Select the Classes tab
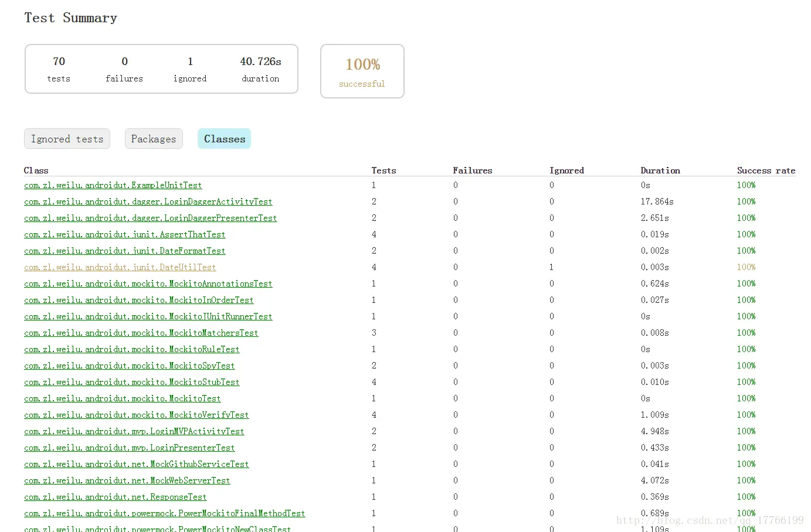Image resolution: width=811 pixels, height=532 pixels. tap(225, 139)
